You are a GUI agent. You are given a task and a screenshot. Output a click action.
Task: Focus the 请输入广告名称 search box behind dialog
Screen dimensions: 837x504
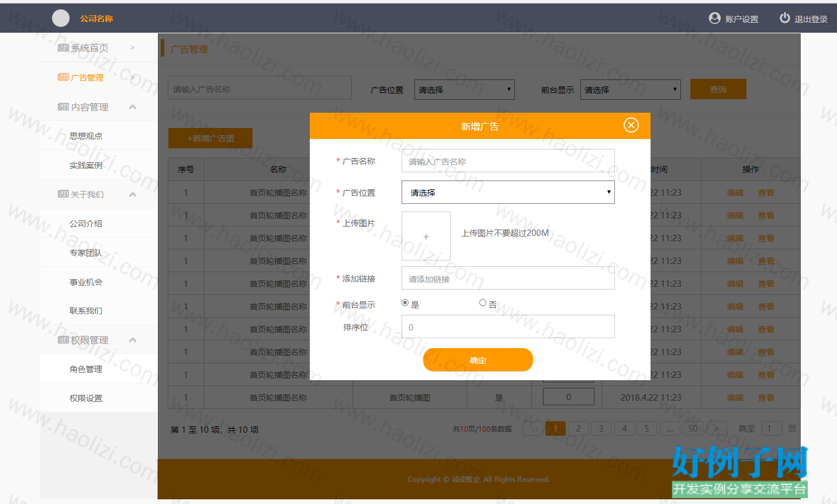click(x=260, y=88)
